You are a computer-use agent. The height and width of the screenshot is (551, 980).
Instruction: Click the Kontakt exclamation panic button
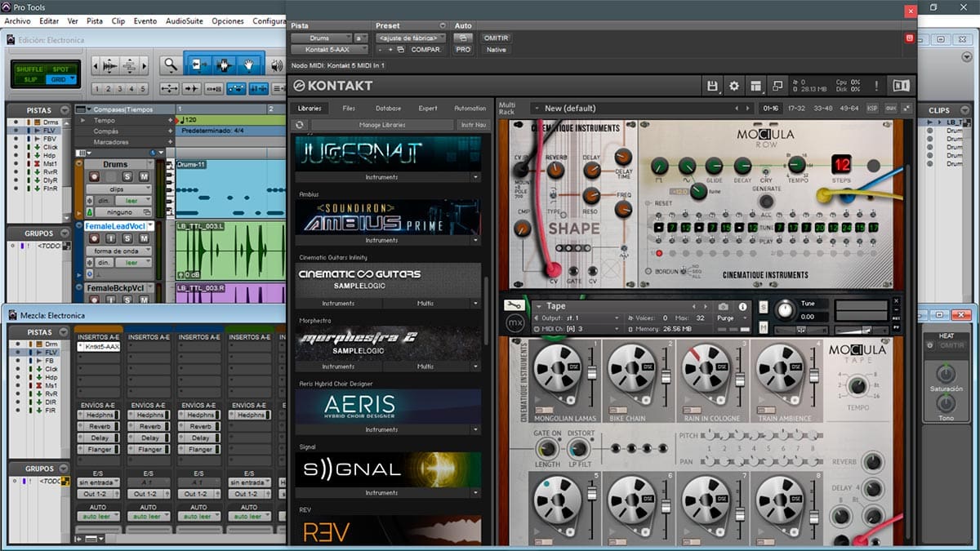pos(875,86)
